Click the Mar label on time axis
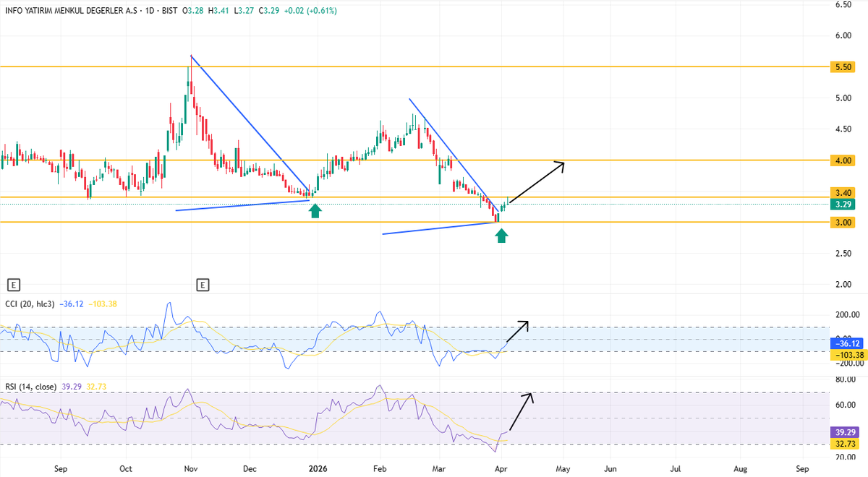This screenshot has height=477, width=868. [440, 469]
